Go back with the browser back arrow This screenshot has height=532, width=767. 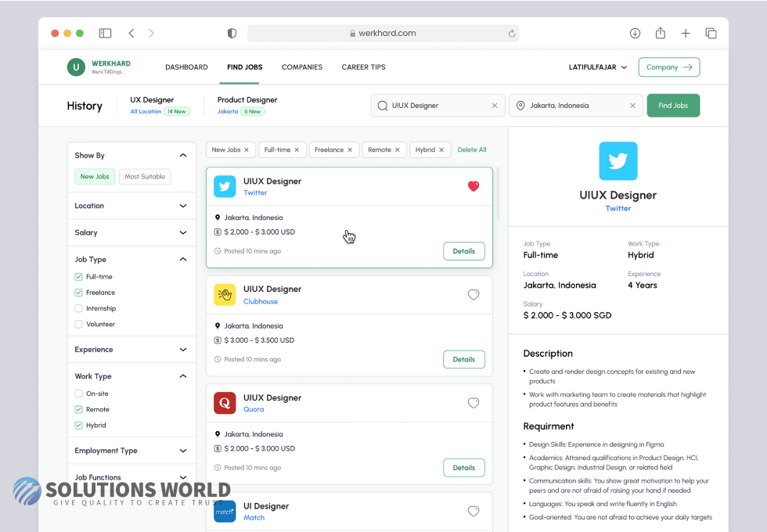[131, 33]
